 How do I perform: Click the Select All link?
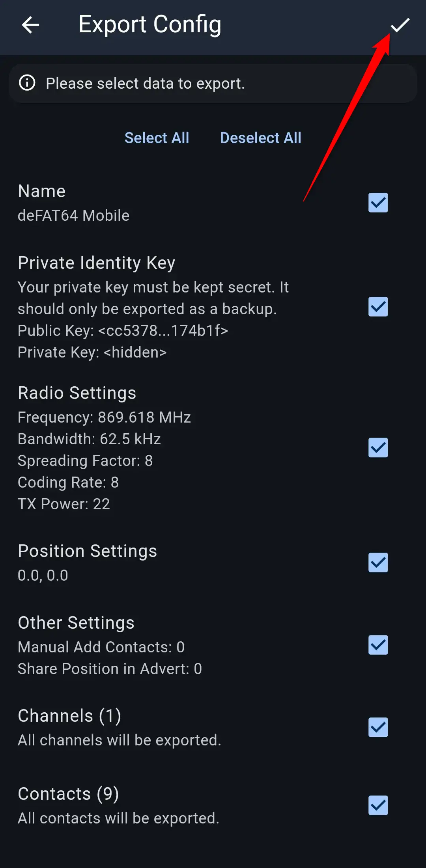[157, 138]
